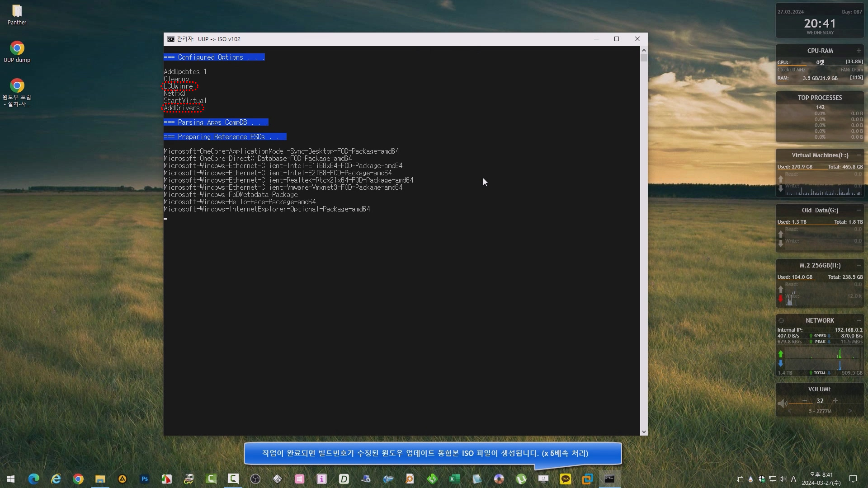Collapse the Virtual Machines(E:) widget

click(859, 155)
